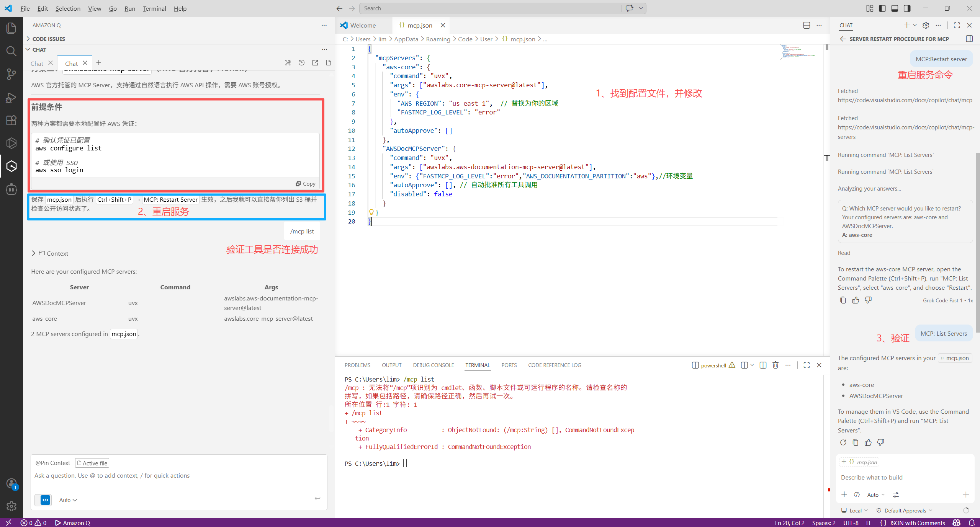Viewport: 980px width, 527px height.
Task: Click the chat history icon in Amazon Q
Action: pos(301,63)
